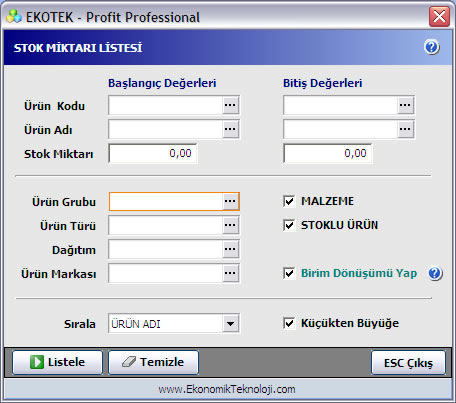Click the ESC Çıkış exit button
456x403 pixels.
[x=408, y=363]
